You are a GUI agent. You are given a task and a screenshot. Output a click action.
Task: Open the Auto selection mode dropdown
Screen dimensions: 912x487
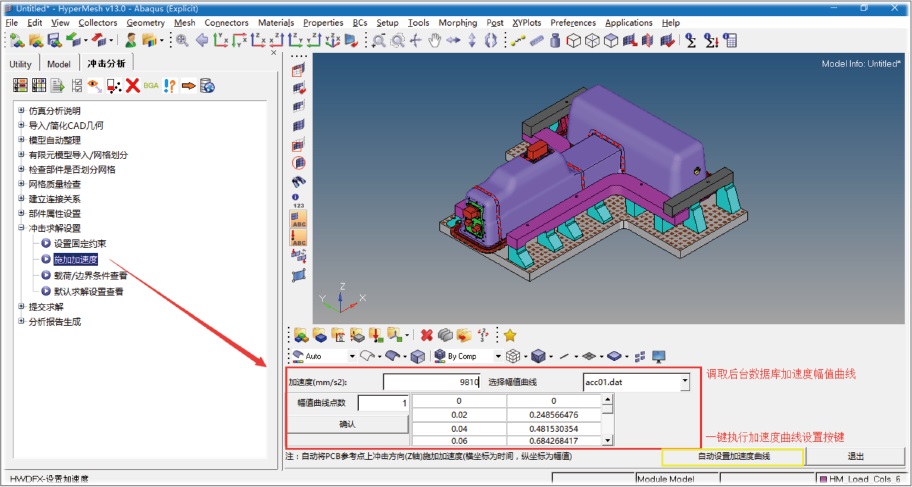click(x=352, y=356)
